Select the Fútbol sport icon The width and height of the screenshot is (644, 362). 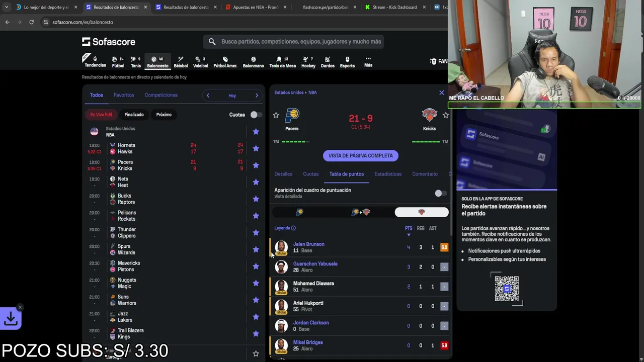point(118,62)
